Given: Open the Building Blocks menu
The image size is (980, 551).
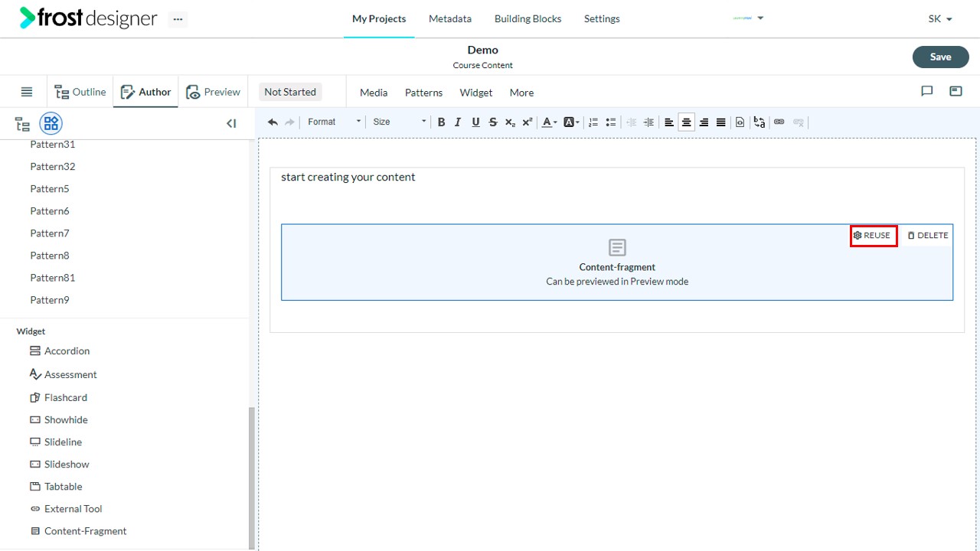Looking at the screenshot, I should (x=528, y=18).
